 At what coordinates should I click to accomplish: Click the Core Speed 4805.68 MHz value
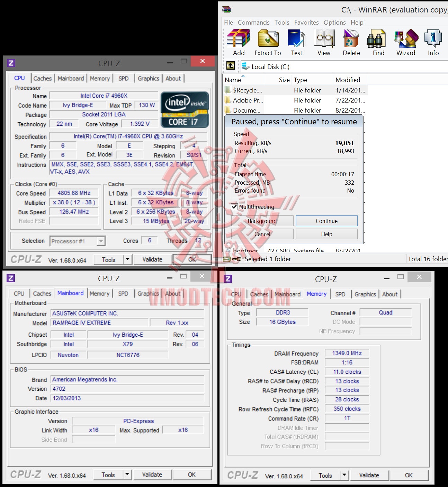tap(74, 193)
